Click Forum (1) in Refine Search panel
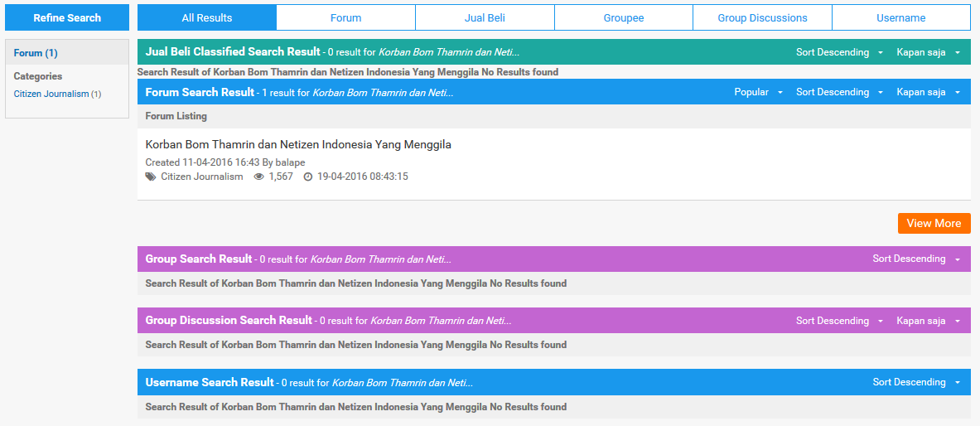The height and width of the screenshot is (426, 980). click(x=36, y=53)
